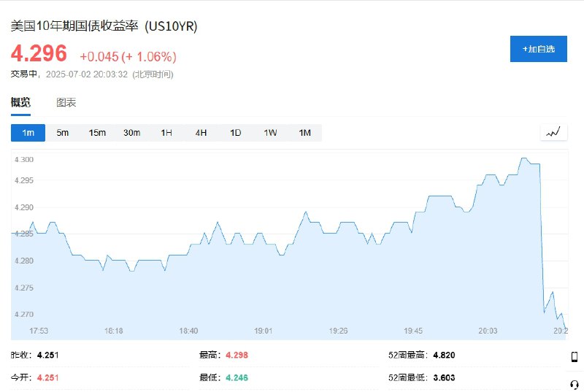584x392 pixels.
Task: Click the 19:01 time axis label
Action: click(264, 331)
